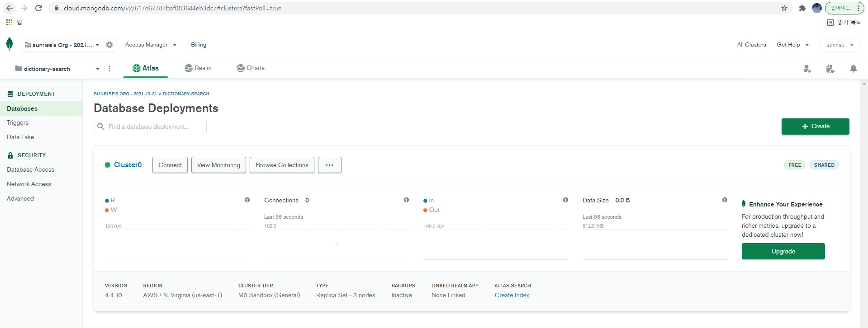
Task: Open Cluster0 more options ellipsis button
Action: coord(330,165)
